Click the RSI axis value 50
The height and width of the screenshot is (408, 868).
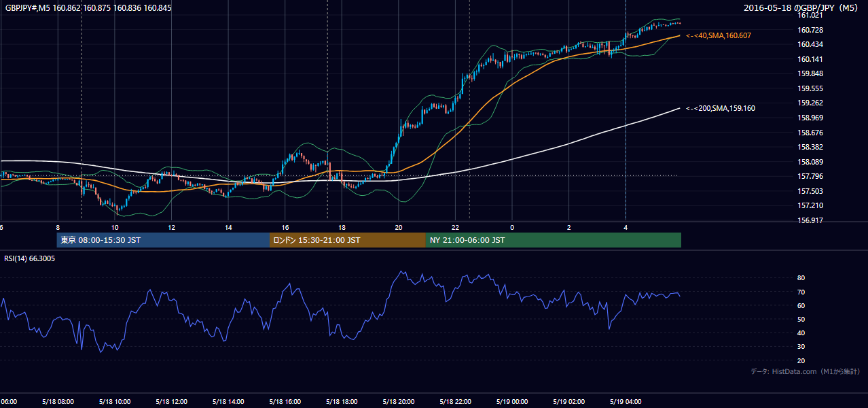[x=801, y=319]
